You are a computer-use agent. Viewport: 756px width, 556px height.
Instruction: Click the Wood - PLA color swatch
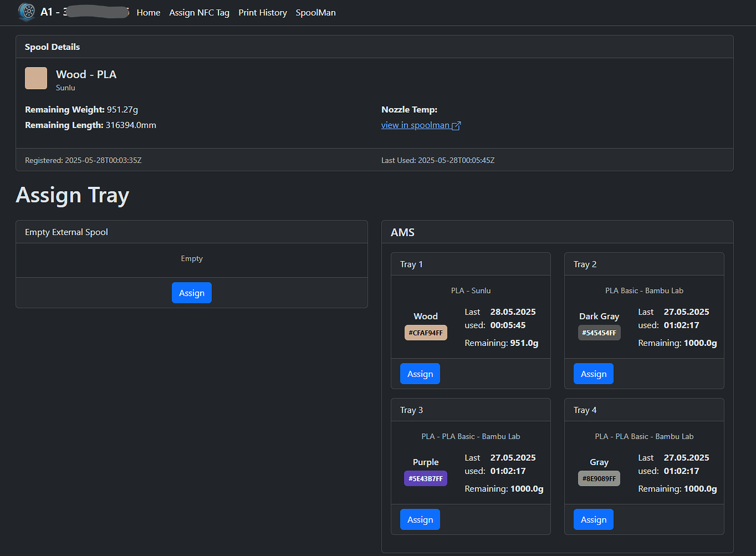(x=36, y=78)
